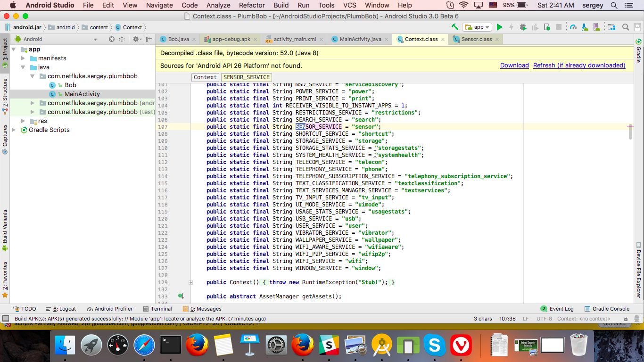The height and width of the screenshot is (362, 644).
Task: Open the Project panel gear settings dropdown
Action: pos(137,39)
